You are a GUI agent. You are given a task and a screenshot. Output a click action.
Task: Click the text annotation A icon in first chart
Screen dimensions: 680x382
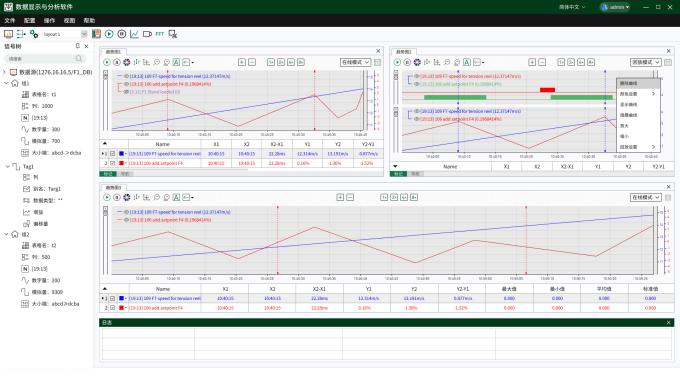(x=176, y=62)
